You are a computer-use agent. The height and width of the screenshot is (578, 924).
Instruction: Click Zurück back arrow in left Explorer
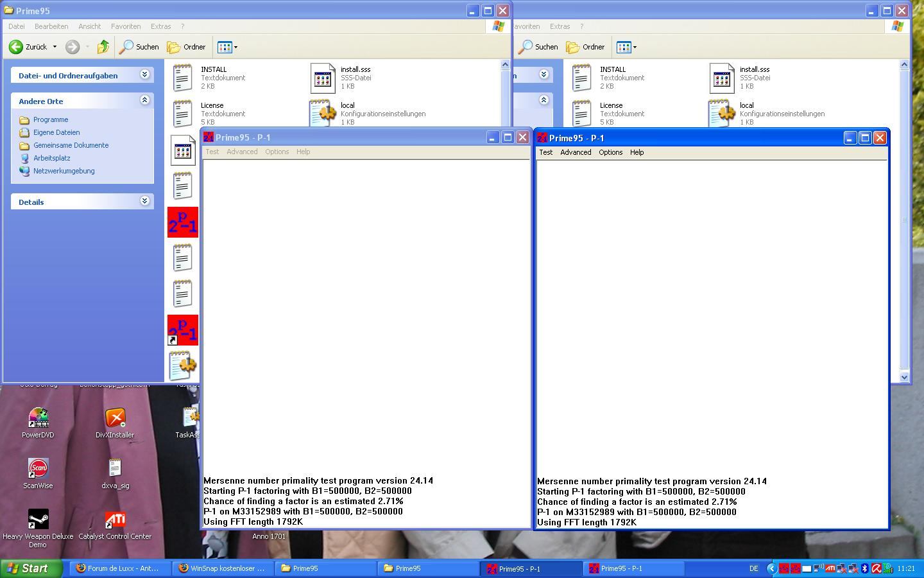click(x=16, y=47)
